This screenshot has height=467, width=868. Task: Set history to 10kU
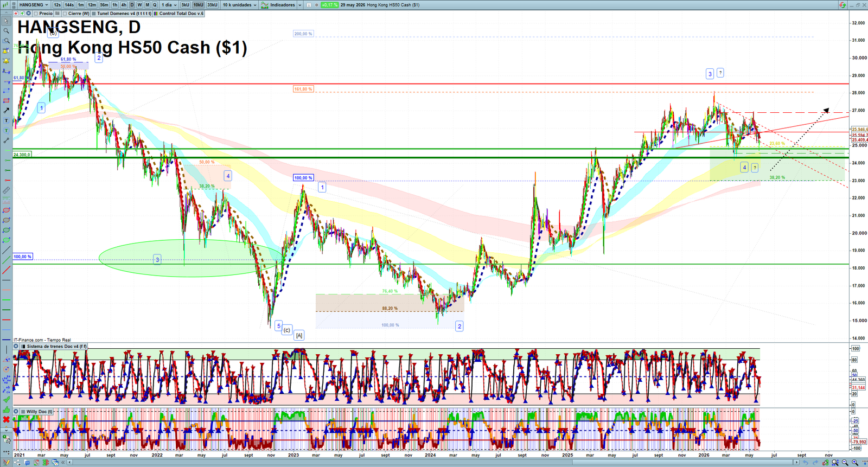pos(198,5)
